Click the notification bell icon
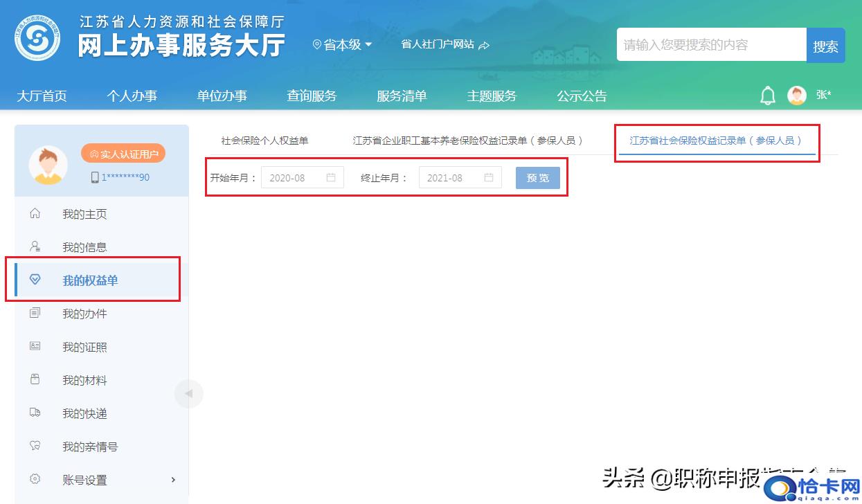Screen dimensions: 862x504 [x=767, y=96]
